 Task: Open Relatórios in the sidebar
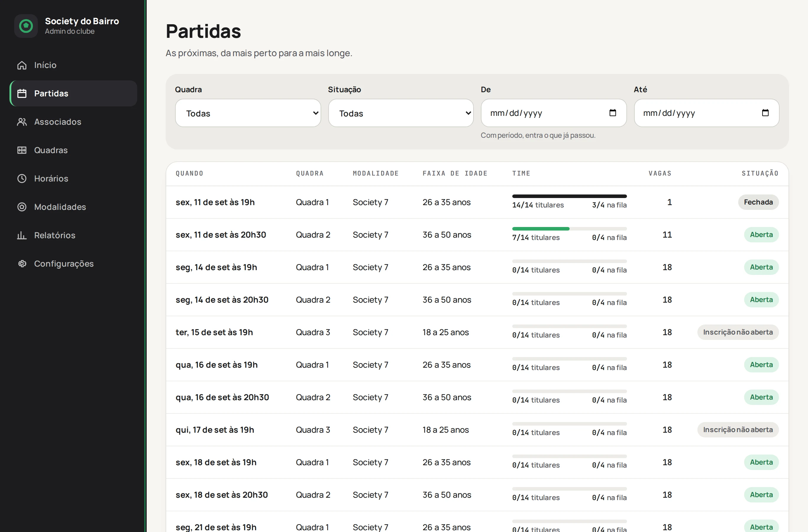73,235
